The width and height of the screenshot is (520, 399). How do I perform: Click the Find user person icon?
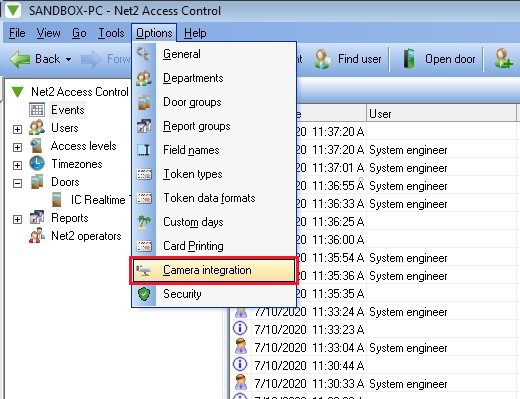[x=323, y=59]
